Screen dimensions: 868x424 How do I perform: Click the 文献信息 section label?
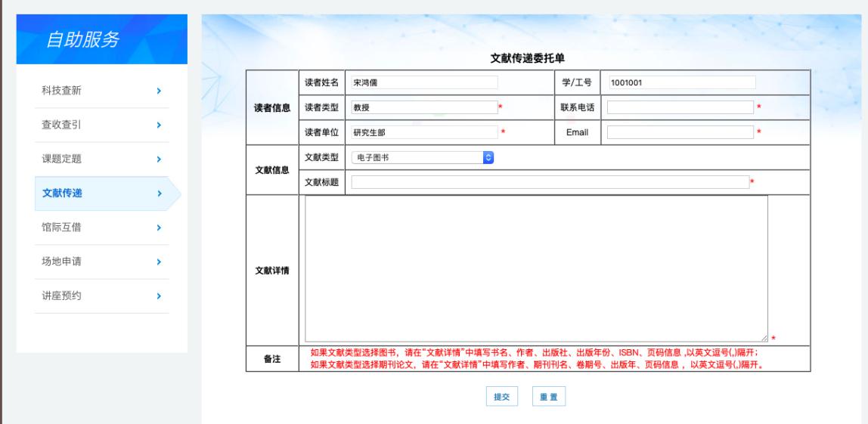[x=272, y=170]
